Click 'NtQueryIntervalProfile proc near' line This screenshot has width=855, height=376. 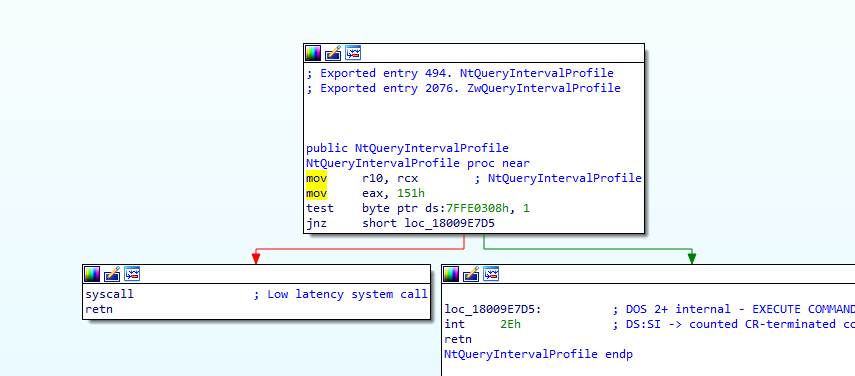coord(418,163)
